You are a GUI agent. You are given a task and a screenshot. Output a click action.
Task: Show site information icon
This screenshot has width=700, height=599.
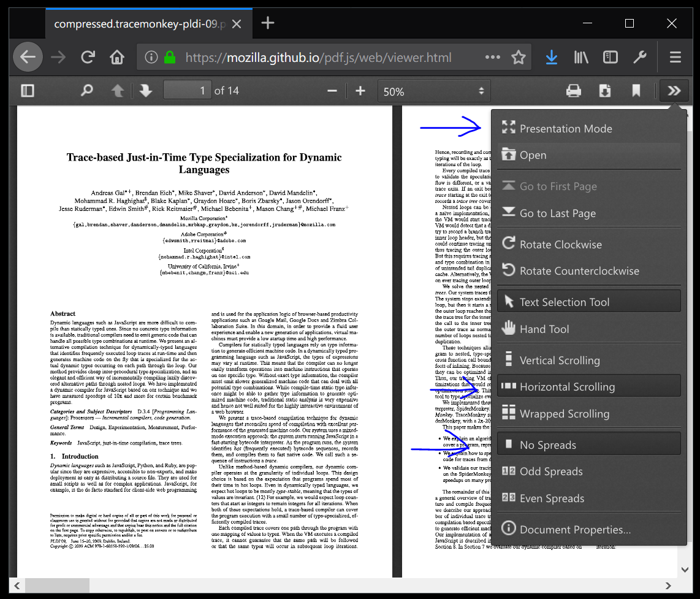[x=151, y=57]
